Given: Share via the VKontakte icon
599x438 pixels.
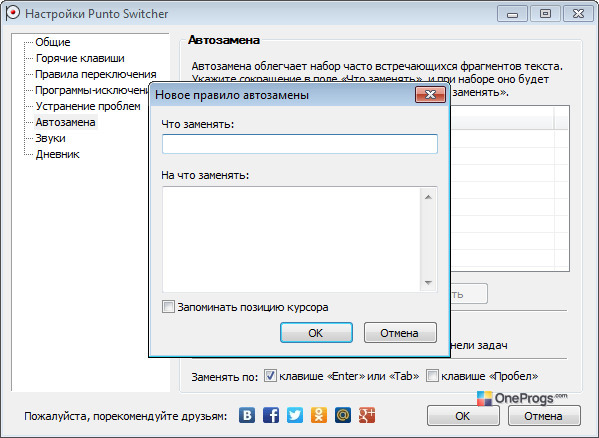Looking at the screenshot, I should (x=247, y=415).
